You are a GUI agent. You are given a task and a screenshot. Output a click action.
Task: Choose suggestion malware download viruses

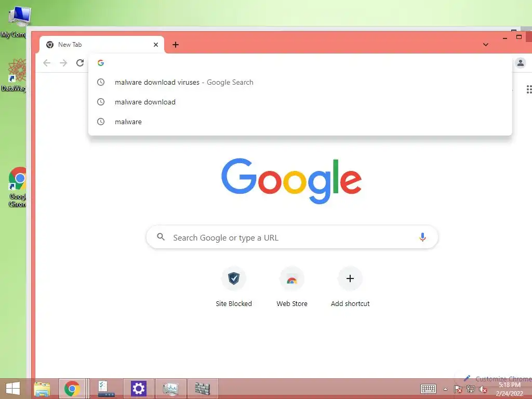pyautogui.click(x=300, y=82)
